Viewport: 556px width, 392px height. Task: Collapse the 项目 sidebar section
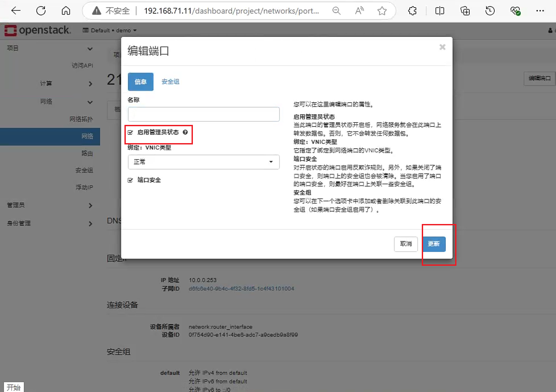(x=50, y=48)
